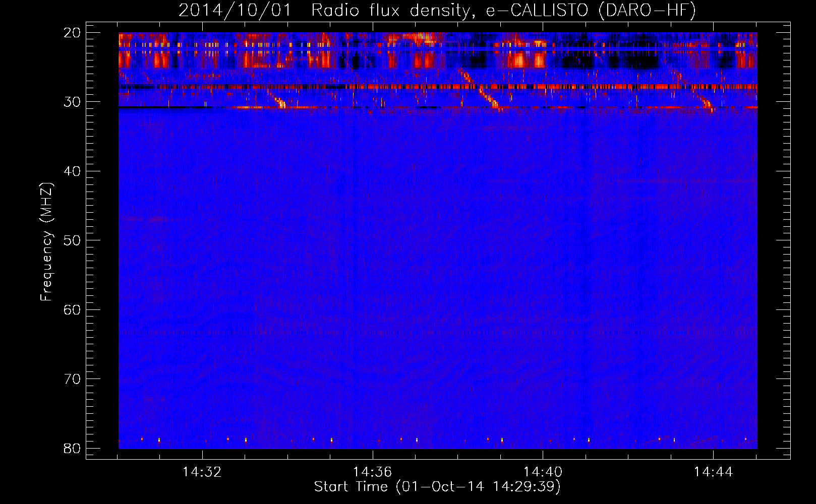Screen dimensions: 816x504
Task: Click the 14:40 time tick label
Action: (543, 472)
